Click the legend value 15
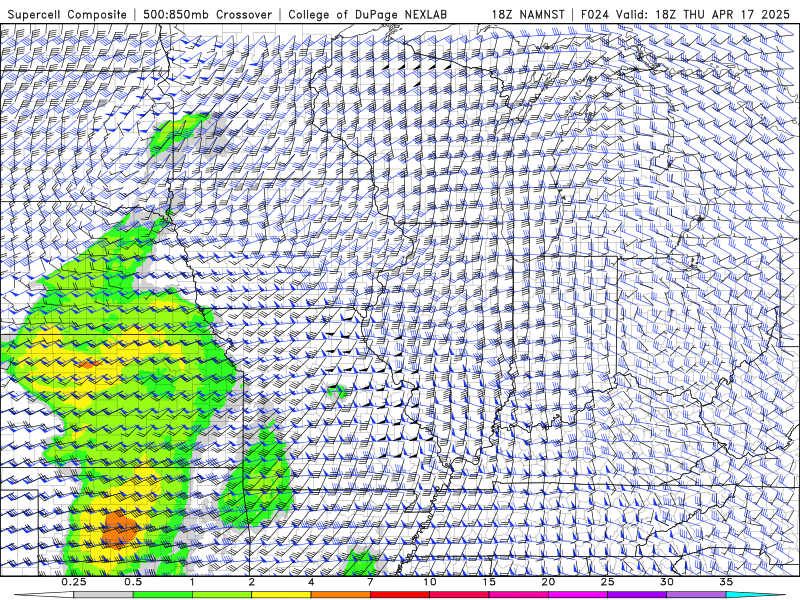The width and height of the screenshot is (800, 600). (x=489, y=582)
